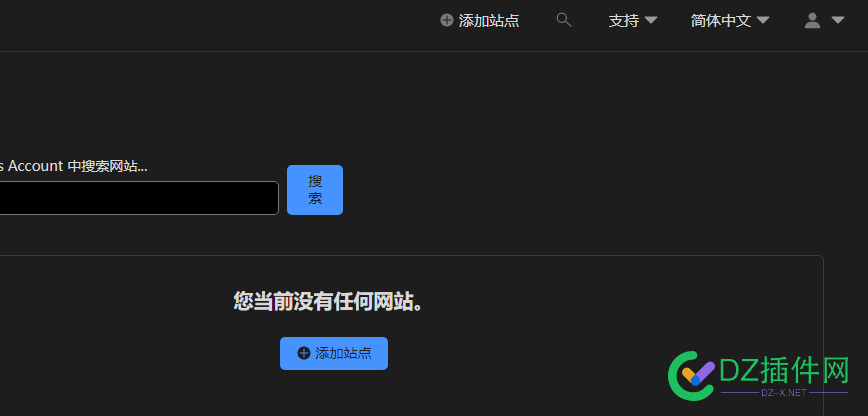Click the green checkmark DZ logo icon
The image size is (868, 416).
click(x=692, y=376)
